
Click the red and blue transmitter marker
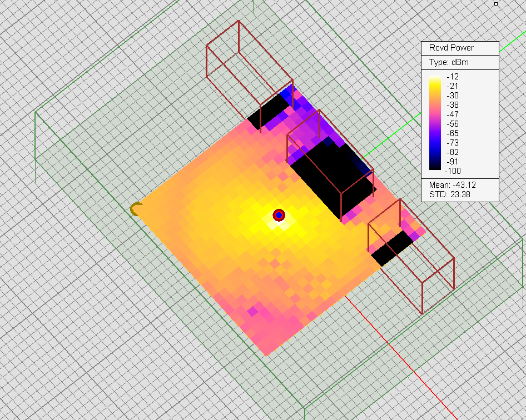click(279, 215)
